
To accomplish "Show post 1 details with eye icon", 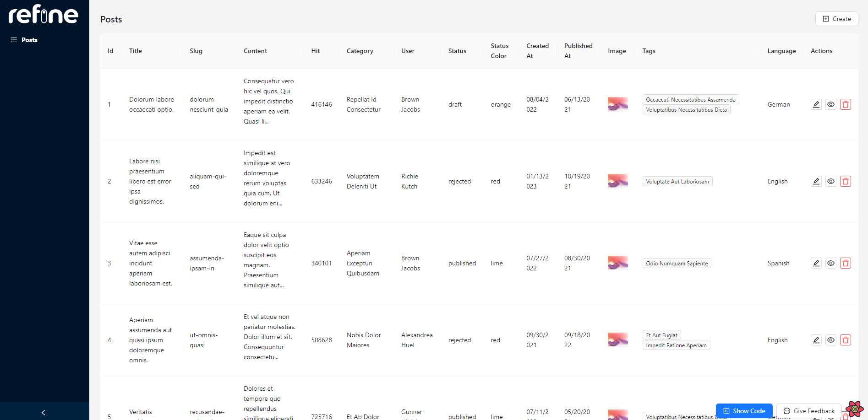I will click(x=830, y=104).
